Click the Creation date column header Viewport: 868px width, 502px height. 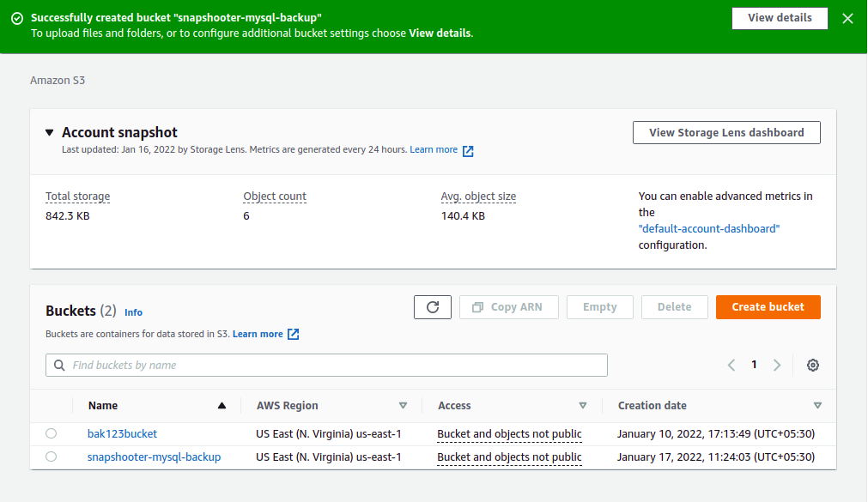tap(653, 406)
